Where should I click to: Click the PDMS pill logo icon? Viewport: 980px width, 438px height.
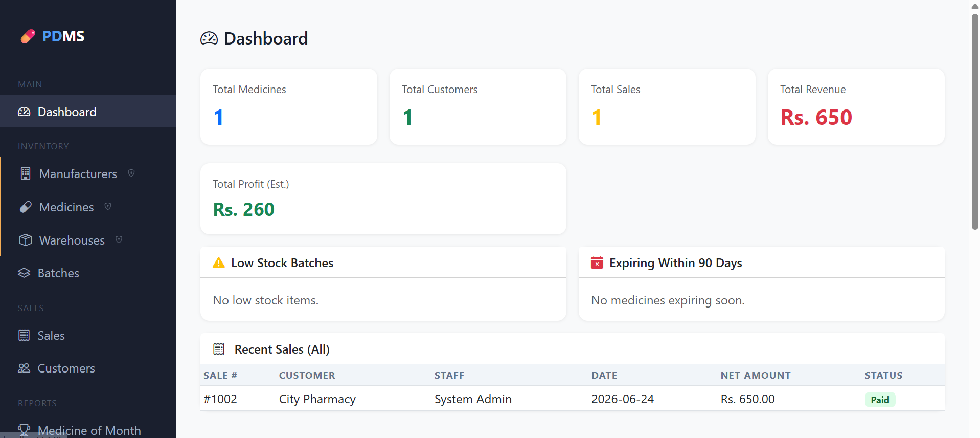click(28, 36)
